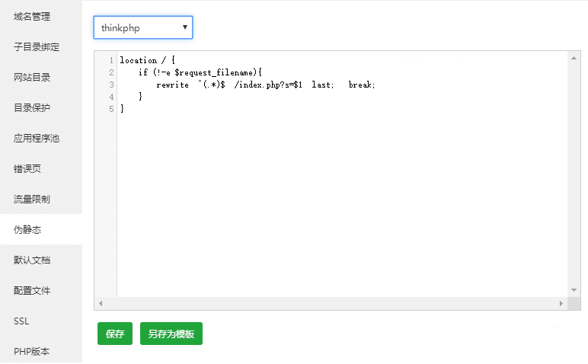The width and height of the screenshot is (588, 364).
Task: Select the 伪静态 tab
Action: [x=27, y=229]
